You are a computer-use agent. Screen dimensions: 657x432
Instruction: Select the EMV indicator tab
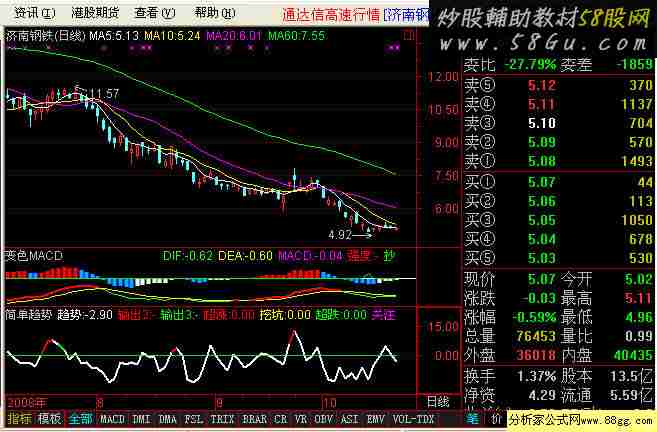coord(375,419)
